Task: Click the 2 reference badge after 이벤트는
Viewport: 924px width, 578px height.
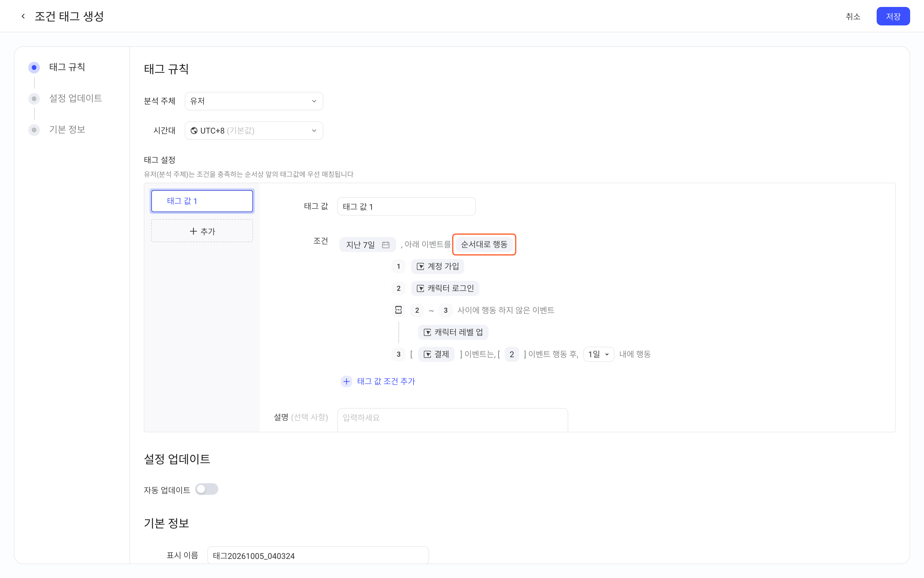Action: (x=512, y=354)
